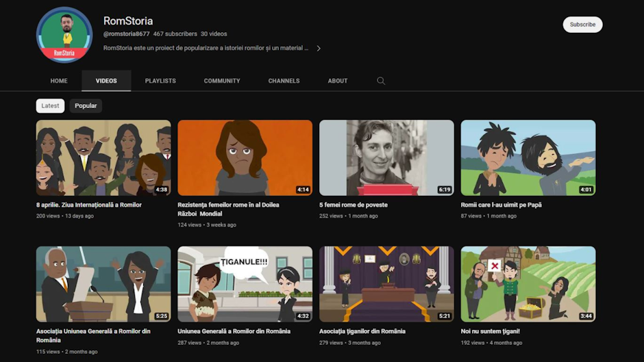Image resolution: width=644 pixels, height=362 pixels.
Task: Click the channel search magnifier icon
Action: [x=381, y=81]
